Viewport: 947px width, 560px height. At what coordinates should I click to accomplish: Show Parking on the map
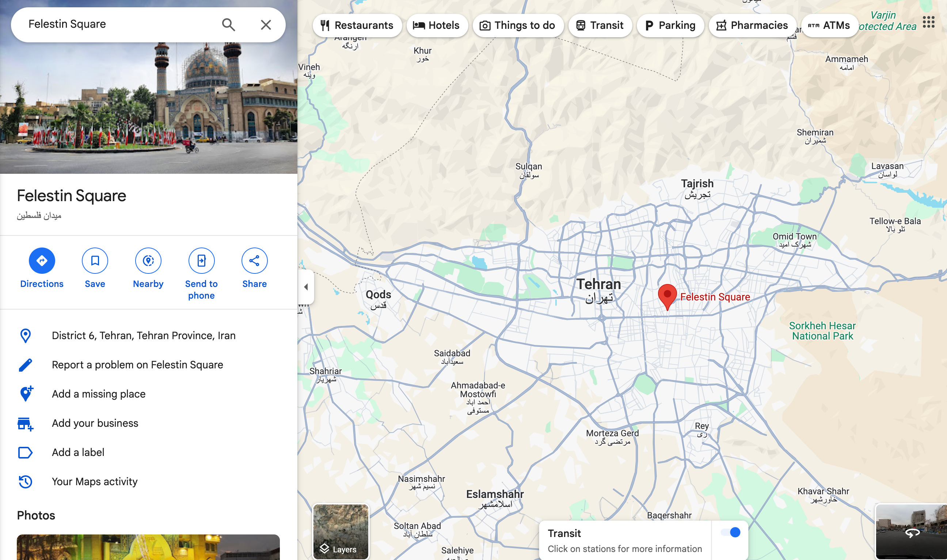point(670,26)
